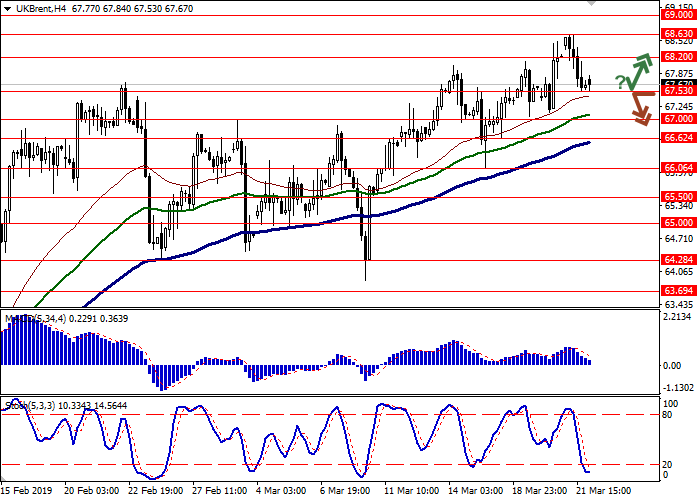Click the 11 Mar 10:00 time axis label
This screenshot has width=700, height=500.
[412, 492]
